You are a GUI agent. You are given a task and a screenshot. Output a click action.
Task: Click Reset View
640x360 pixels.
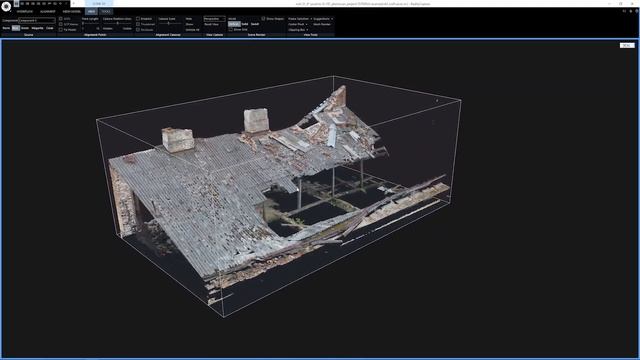(x=211, y=24)
